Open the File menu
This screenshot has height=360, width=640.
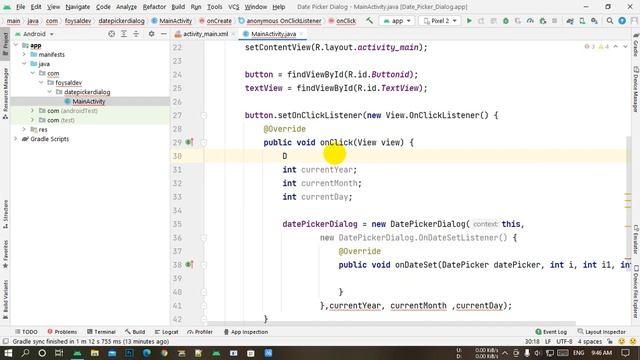[x=20, y=7]
